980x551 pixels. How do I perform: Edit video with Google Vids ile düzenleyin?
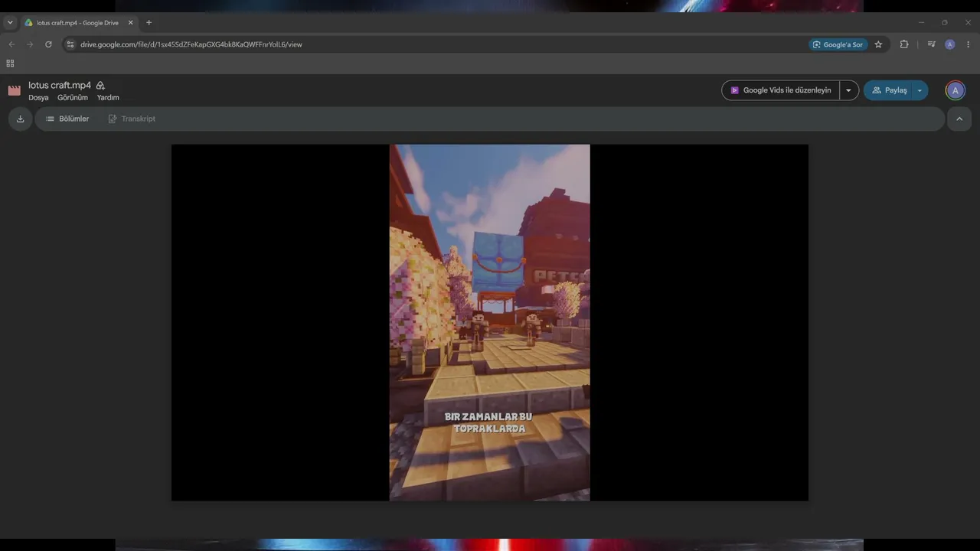tap(780, 90)
